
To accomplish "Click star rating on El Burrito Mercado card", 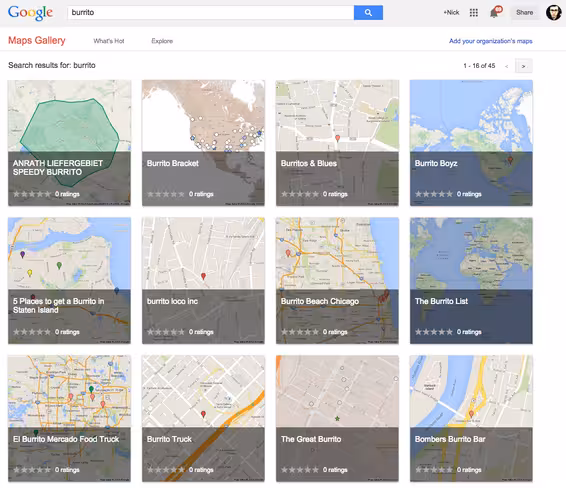I will [x=32, y=470].
